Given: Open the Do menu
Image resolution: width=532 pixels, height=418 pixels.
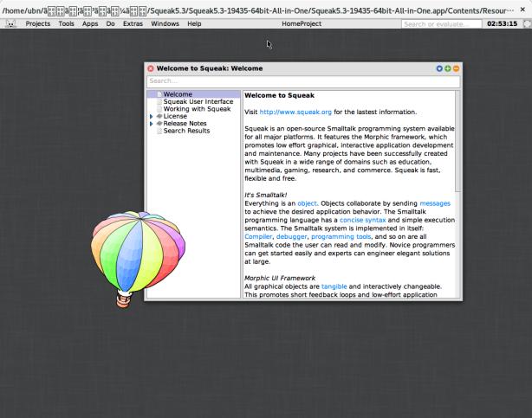Looking at the screenshot, I should 110,23.
